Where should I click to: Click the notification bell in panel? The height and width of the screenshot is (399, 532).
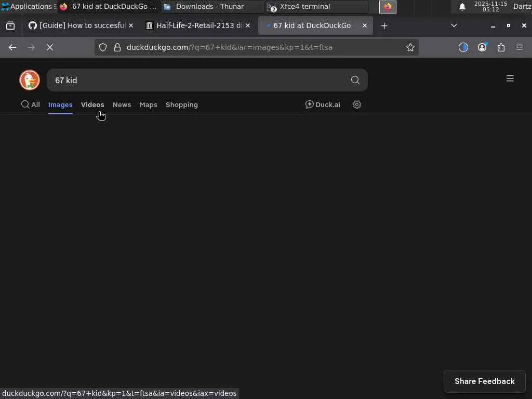[462, 6]
